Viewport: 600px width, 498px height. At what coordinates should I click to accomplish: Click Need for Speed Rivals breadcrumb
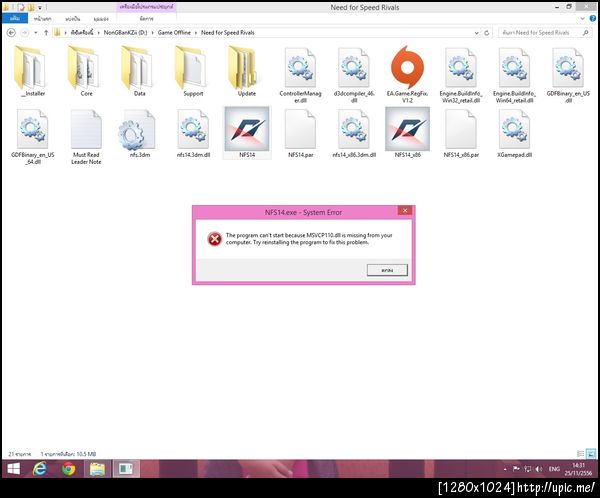pyautogui.click(x=228, y=33)
